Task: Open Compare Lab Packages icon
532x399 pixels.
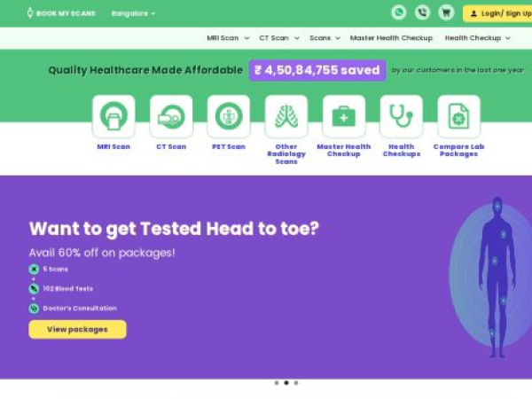Action: pos(458,117)
